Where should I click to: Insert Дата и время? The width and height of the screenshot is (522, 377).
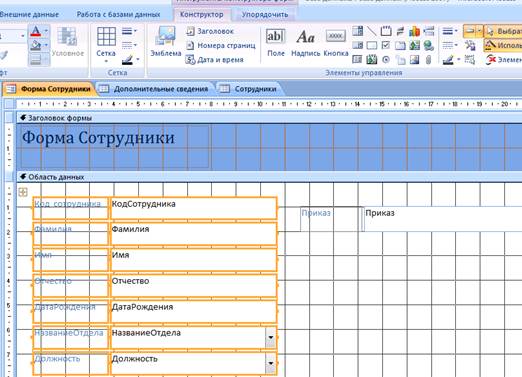215,60
